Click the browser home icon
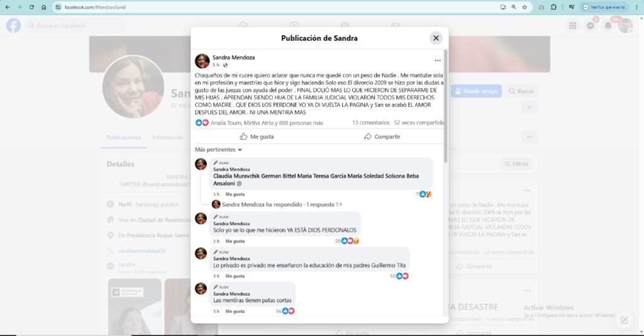Screen dimensions: 644x336 pyautogui.click(x=43, y=7)
